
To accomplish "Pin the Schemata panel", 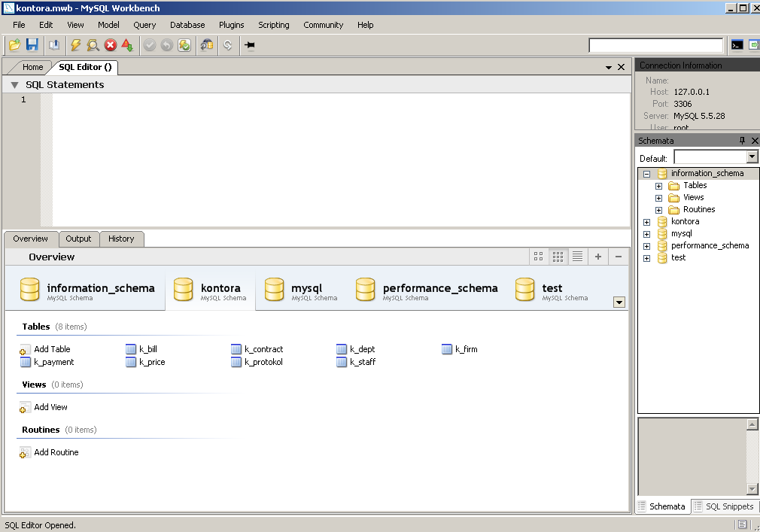I will [742, 141].
